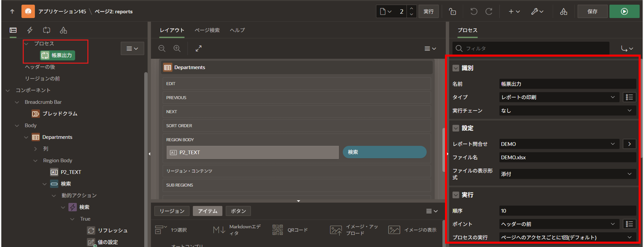Collapse the 設定 section toggle
644x247 pixels.
[x=455, y=128]
